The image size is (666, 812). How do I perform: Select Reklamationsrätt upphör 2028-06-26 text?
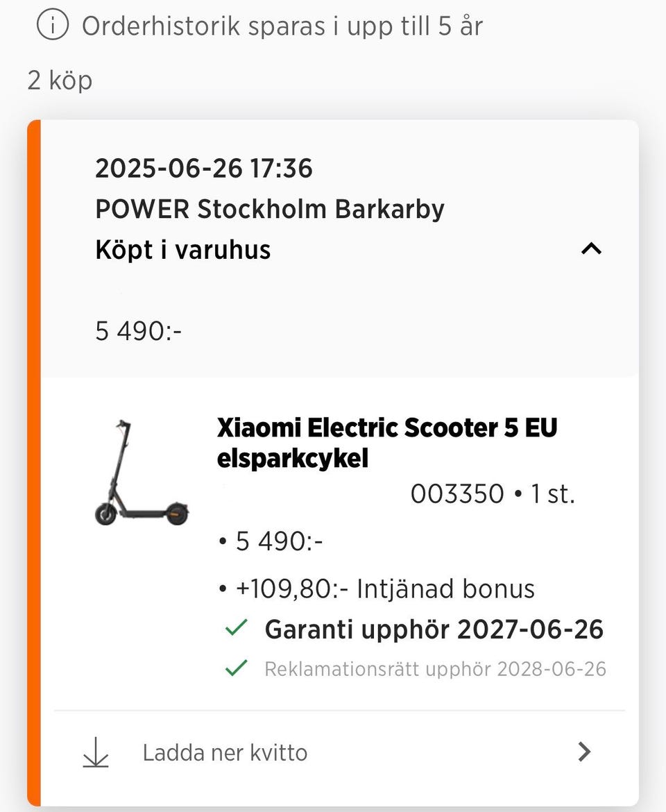[x=435, y=669]
